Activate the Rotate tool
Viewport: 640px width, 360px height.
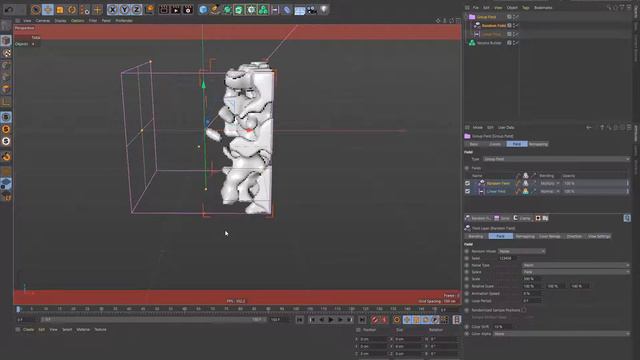click(72, 9)
